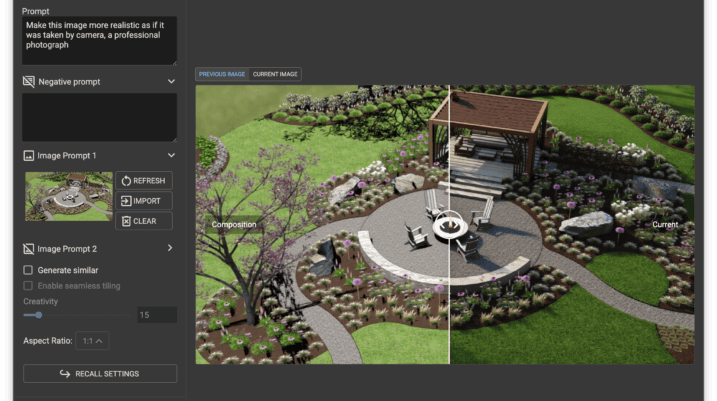Open the Aspect Ratio 1:1 dropdown
Screen dimensions: 717x401
(92, 341)
